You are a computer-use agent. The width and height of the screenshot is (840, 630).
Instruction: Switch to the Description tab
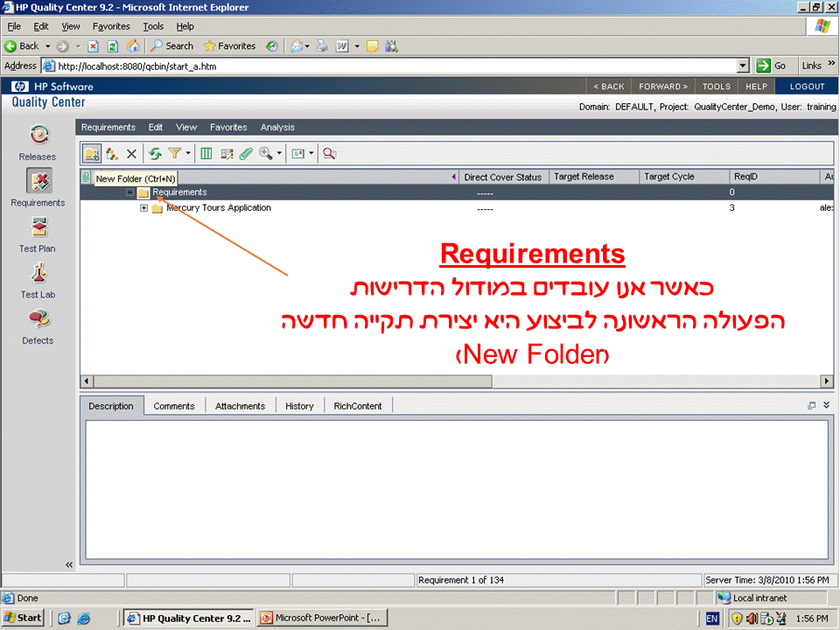click(111, 406)
